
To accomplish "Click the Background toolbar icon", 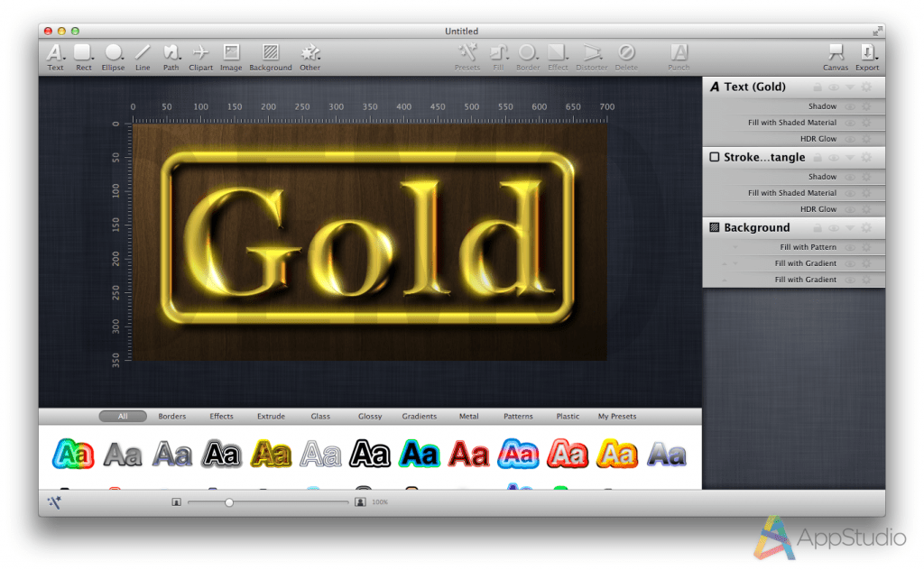I will [271, 58].
